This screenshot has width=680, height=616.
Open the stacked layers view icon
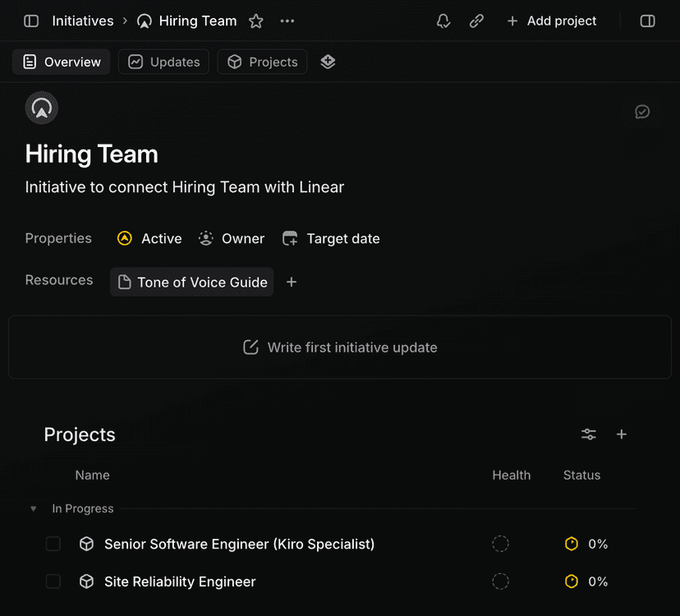[328, 62]
